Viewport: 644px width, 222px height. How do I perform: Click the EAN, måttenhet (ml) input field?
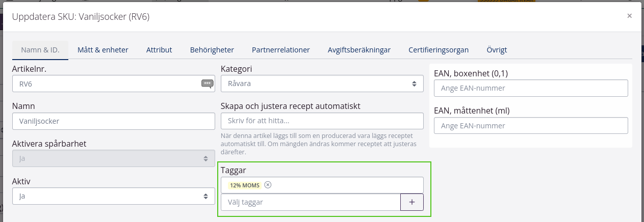click(x=531, y=126)
